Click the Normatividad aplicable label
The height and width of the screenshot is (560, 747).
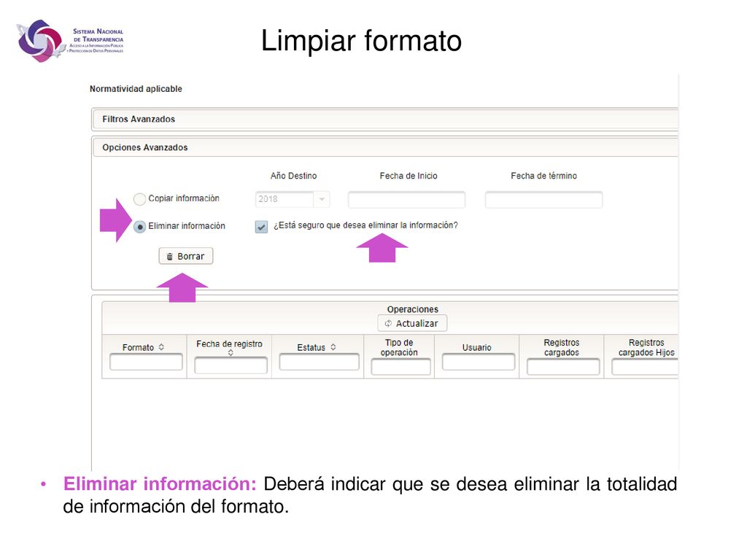(x=136, y=89)
